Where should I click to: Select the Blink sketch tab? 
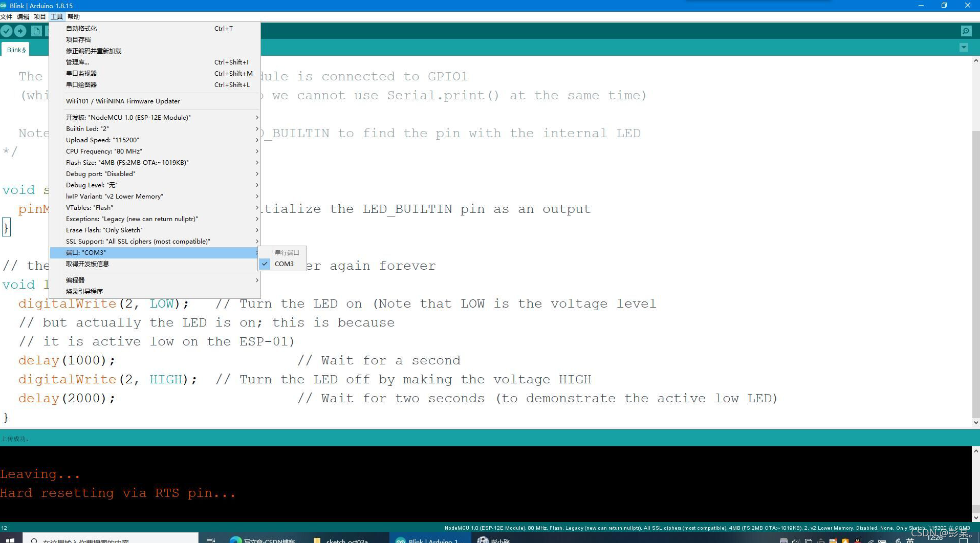pyautogui.click(x=16, y=50)
